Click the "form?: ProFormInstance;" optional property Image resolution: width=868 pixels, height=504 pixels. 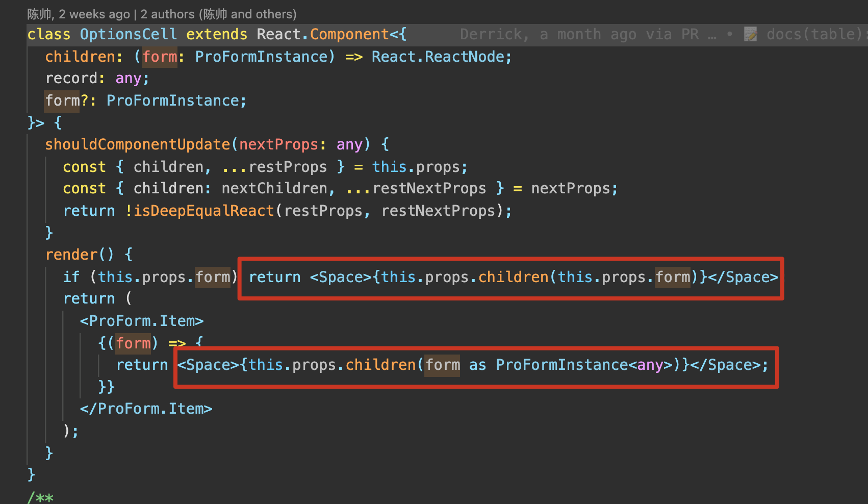(146, 100)
